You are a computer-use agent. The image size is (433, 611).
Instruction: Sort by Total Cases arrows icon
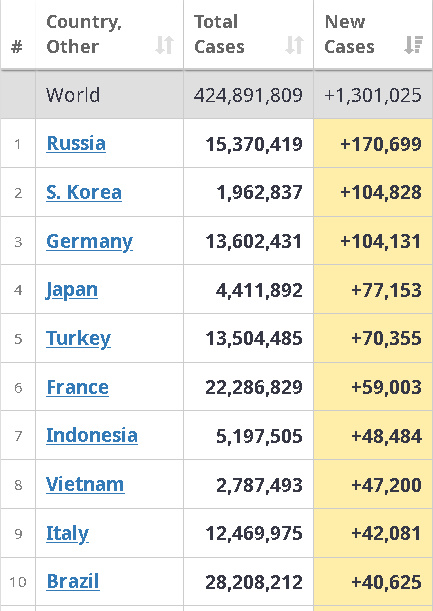295,45
